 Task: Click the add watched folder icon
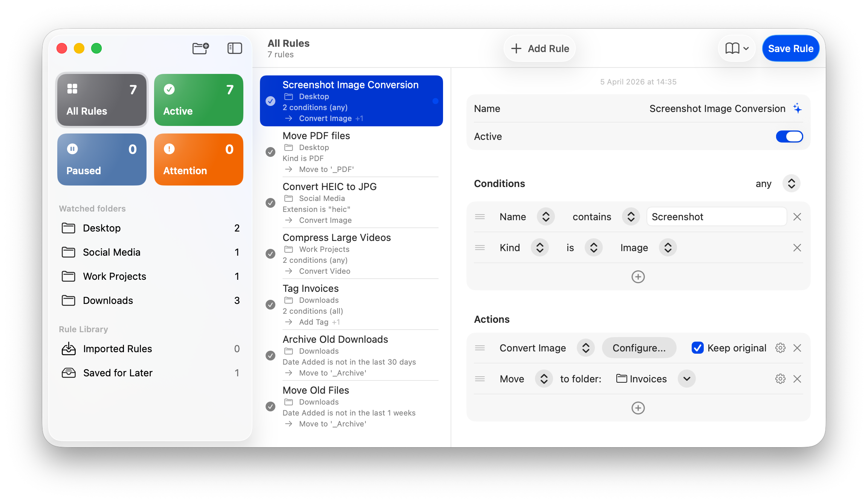tap(200, 48)
